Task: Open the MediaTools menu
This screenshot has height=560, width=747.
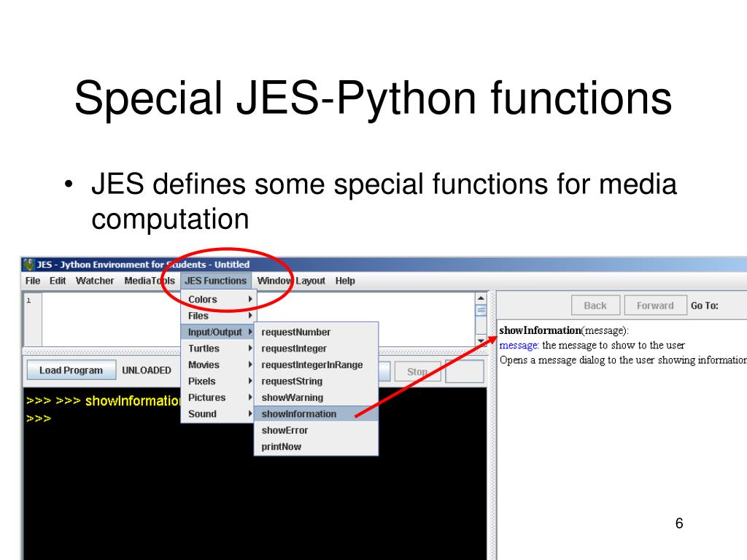Action: [150, 281]
